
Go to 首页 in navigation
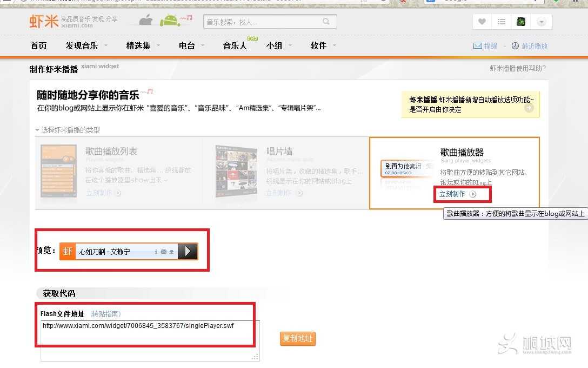click(x=38, y=45)
